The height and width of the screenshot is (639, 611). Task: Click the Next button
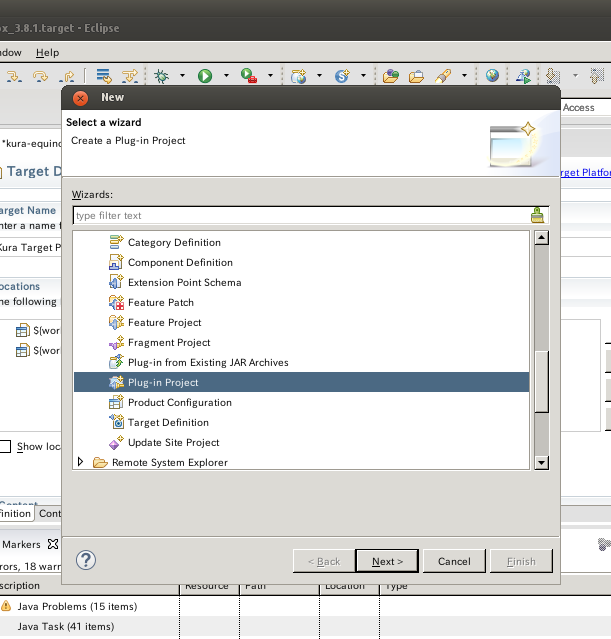point(387,561)
